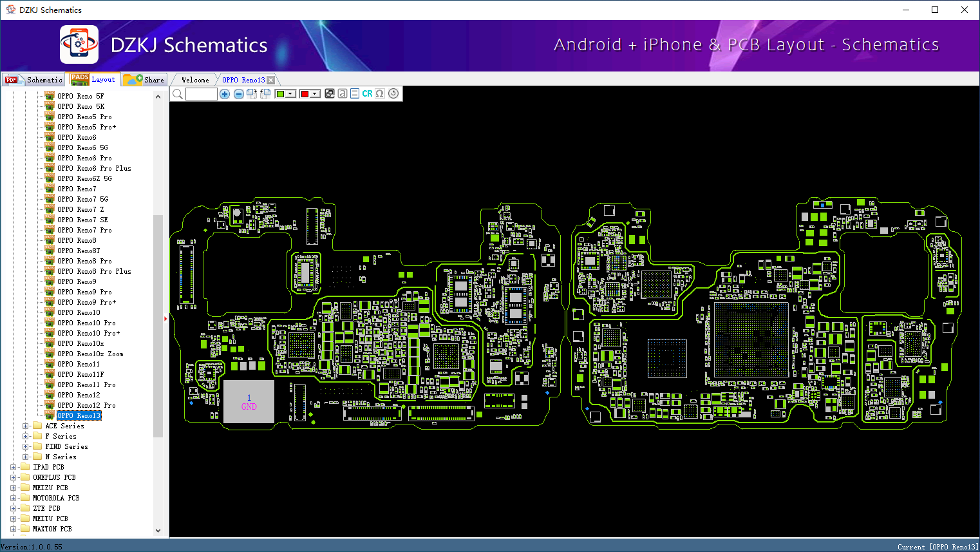Expand the IPAD PCB node

coord(13,467)
